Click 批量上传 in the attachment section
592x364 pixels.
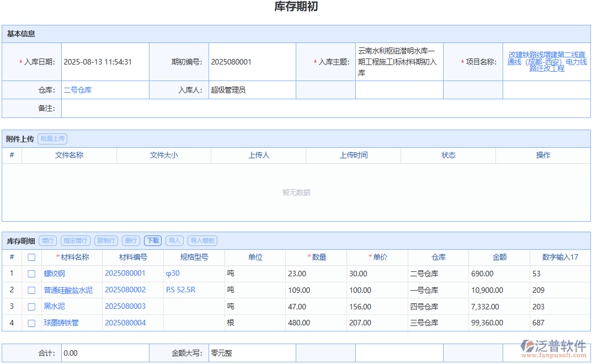pyautogui.click(x=52, y=139)
